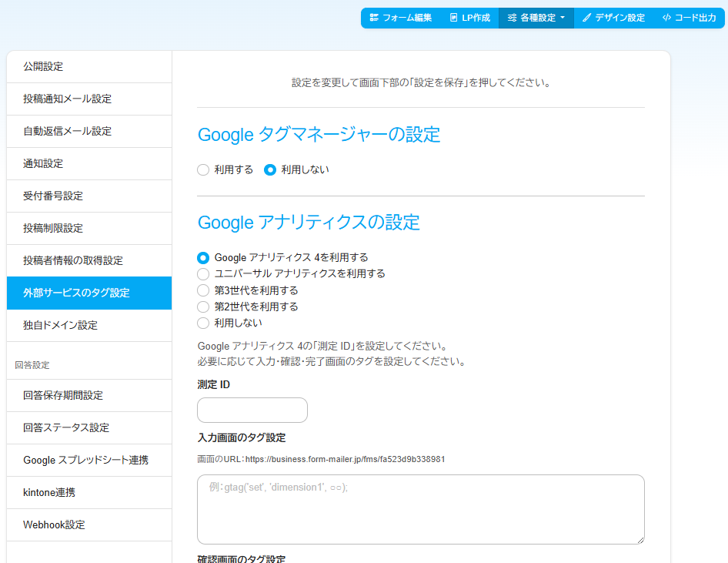728x563 pixels.
Task: Open the フォーム編集 tab
Action: [x=401, y=18]
